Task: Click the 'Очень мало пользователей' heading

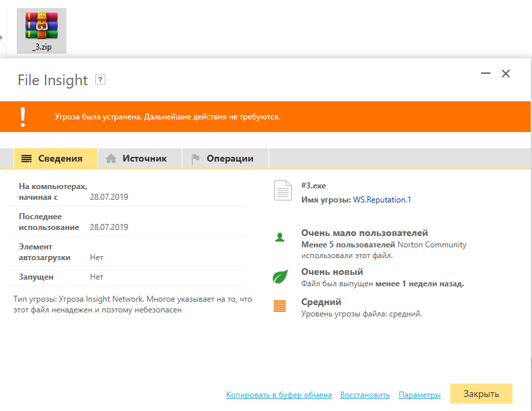Action: [364, 233]
